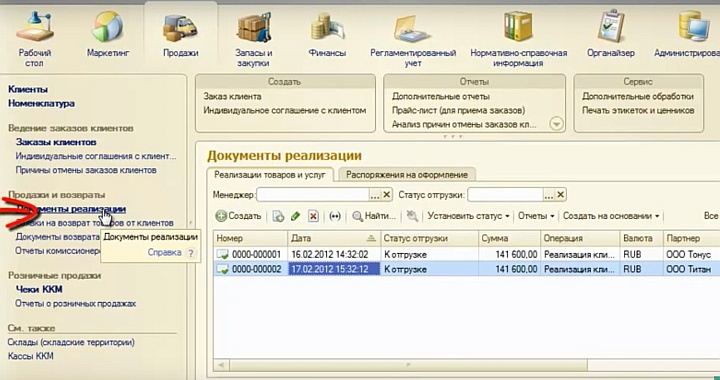This screenshot has width=720, height=380.
Task: Click the Справка link in the tooltip
Action: click(x=164, y=253)
